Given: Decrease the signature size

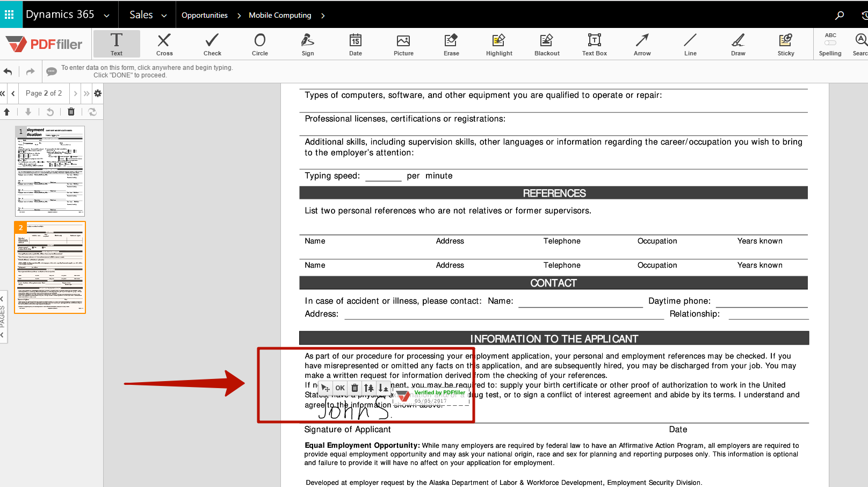Looking at the screenshot, I should point(383,388).
